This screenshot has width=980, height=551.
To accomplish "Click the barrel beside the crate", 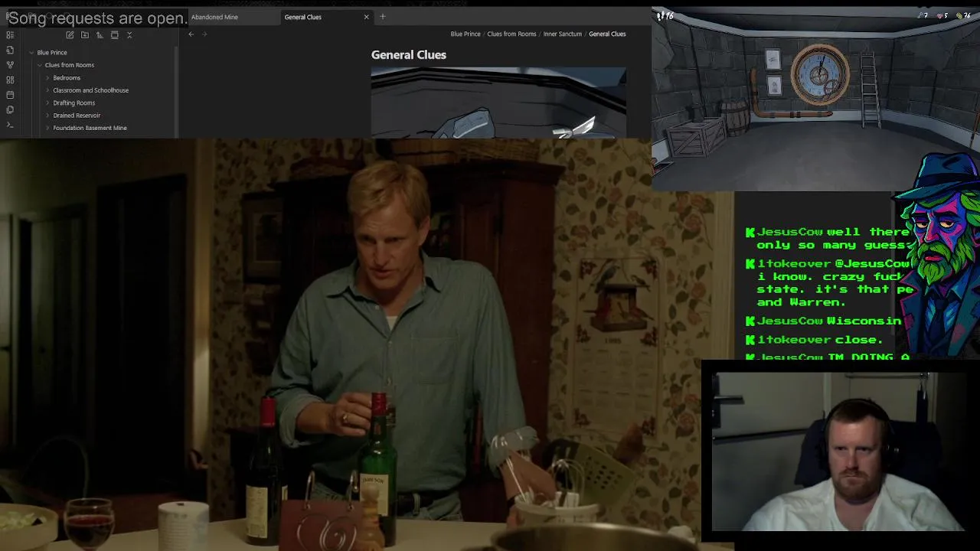I will click(x=733, y=118).
